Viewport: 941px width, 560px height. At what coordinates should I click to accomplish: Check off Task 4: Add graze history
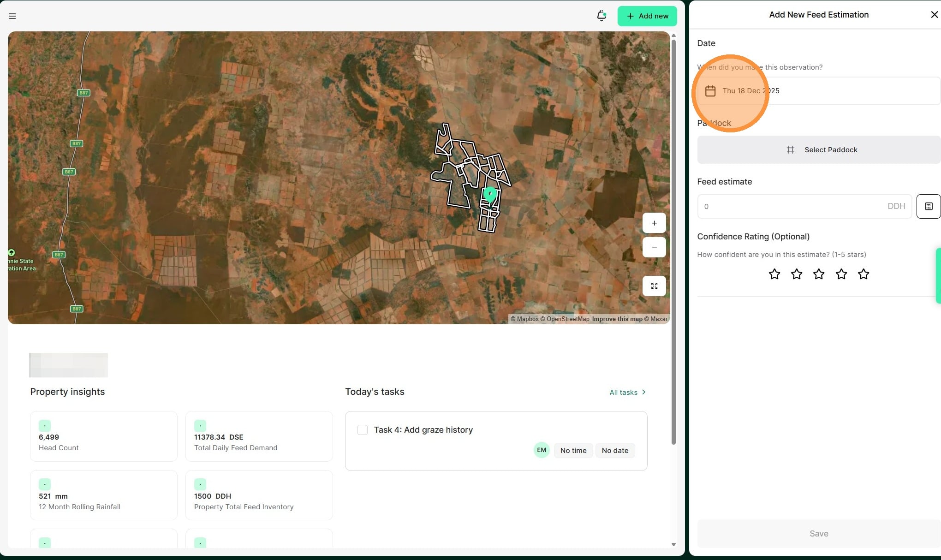click(x=363, y=430)
